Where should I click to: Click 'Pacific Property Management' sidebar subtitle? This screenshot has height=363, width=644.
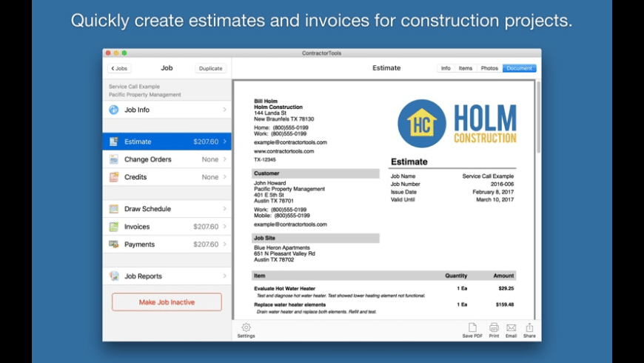[x=144, y=95]
